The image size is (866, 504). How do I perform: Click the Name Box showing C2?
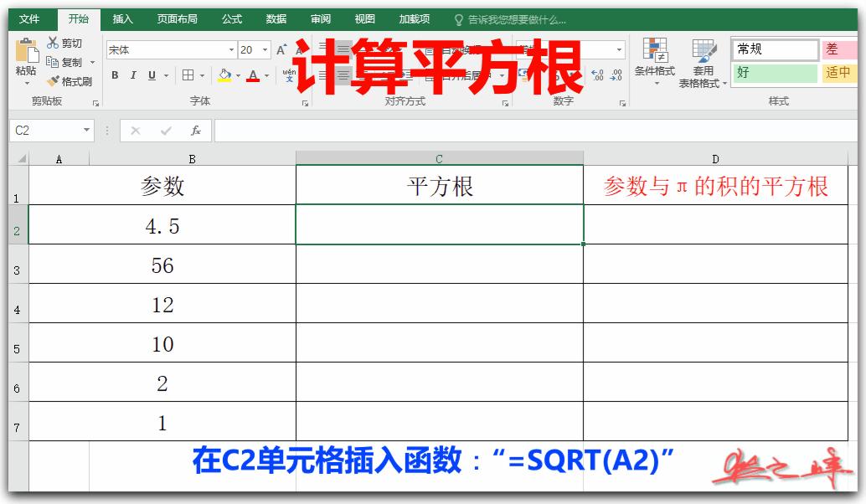pyautogui.click(x=46, y=131)
